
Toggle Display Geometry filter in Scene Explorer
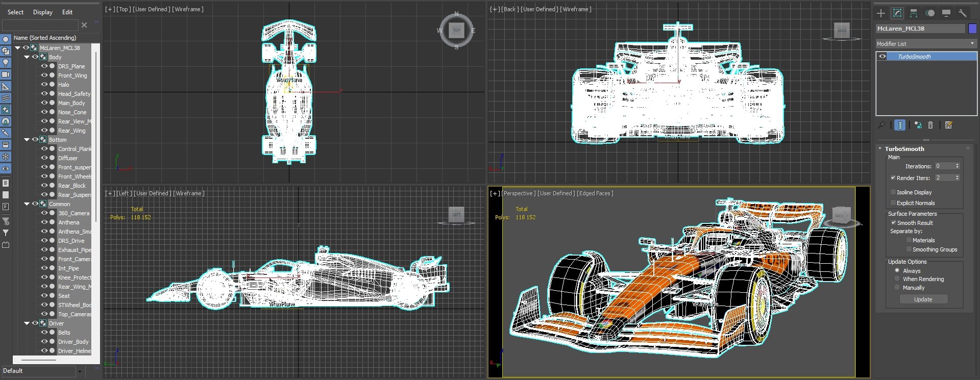[6, 39]
